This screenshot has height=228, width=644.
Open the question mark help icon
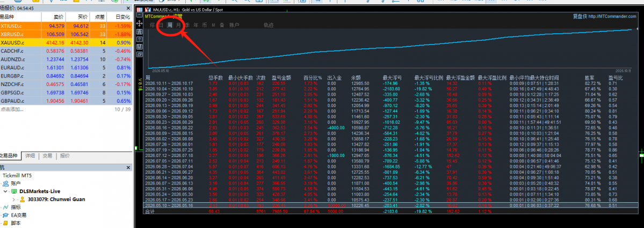[x=139, y=39]
